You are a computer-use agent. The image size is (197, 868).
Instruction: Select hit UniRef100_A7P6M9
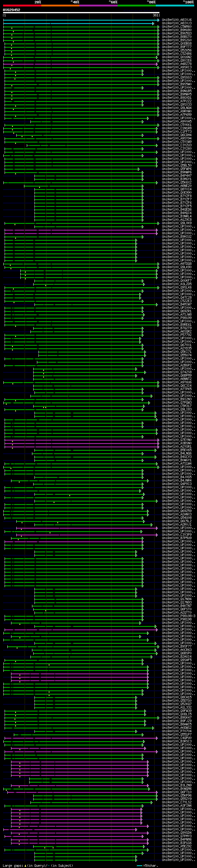[177, 115]
